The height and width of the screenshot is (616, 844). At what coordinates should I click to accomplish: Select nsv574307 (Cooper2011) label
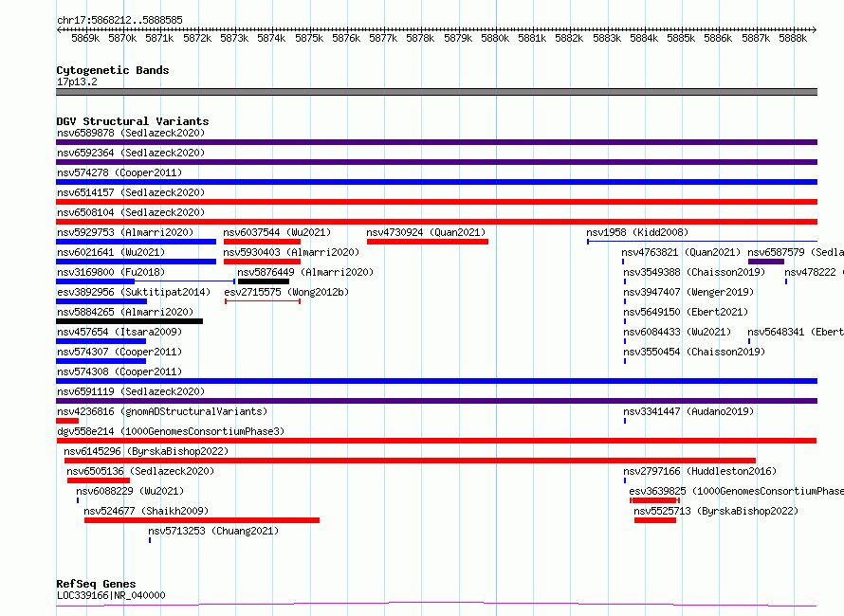[119, 352]
